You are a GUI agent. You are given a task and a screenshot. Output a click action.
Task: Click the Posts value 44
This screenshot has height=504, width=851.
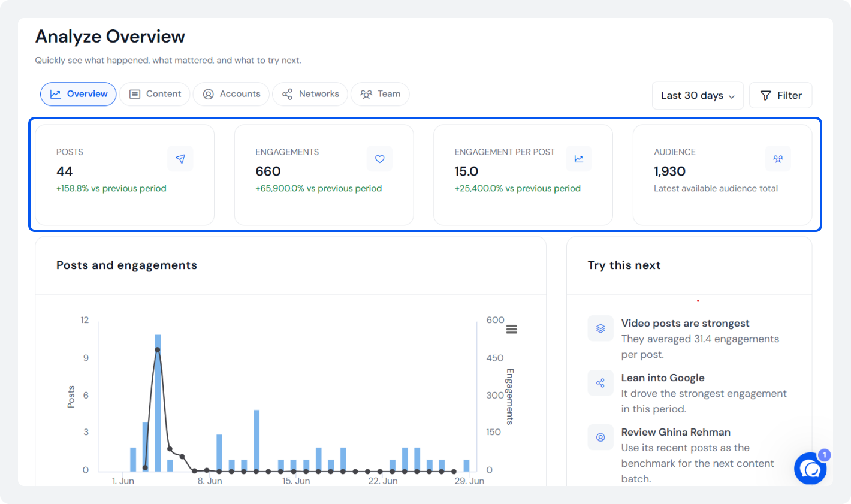click(x=65, y=171)
